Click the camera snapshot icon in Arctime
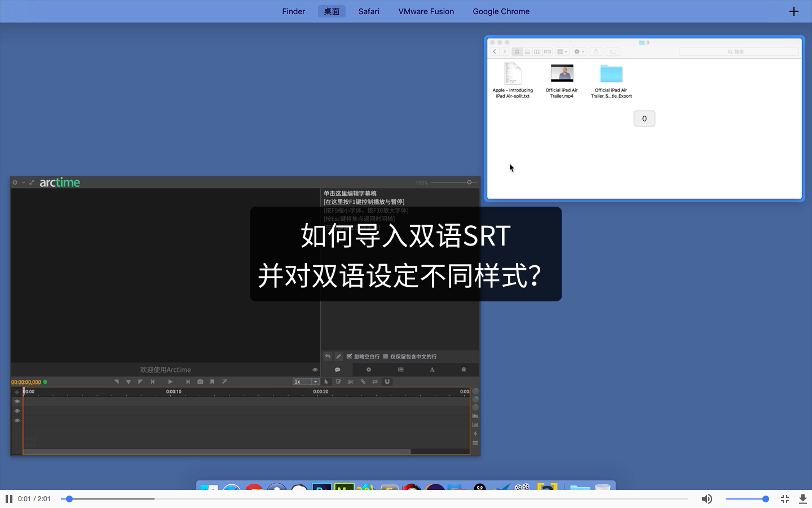Viewport: 812px width, 508px height. pos(200,382)
